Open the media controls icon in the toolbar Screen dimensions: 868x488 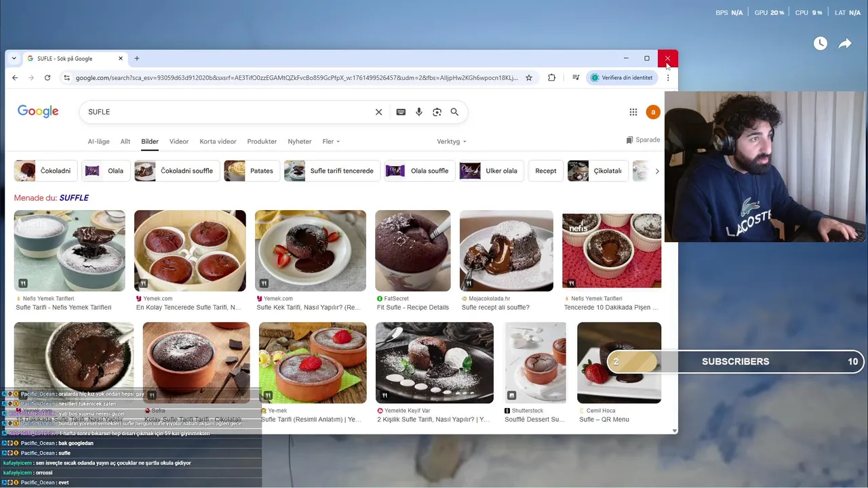[576, 77]
